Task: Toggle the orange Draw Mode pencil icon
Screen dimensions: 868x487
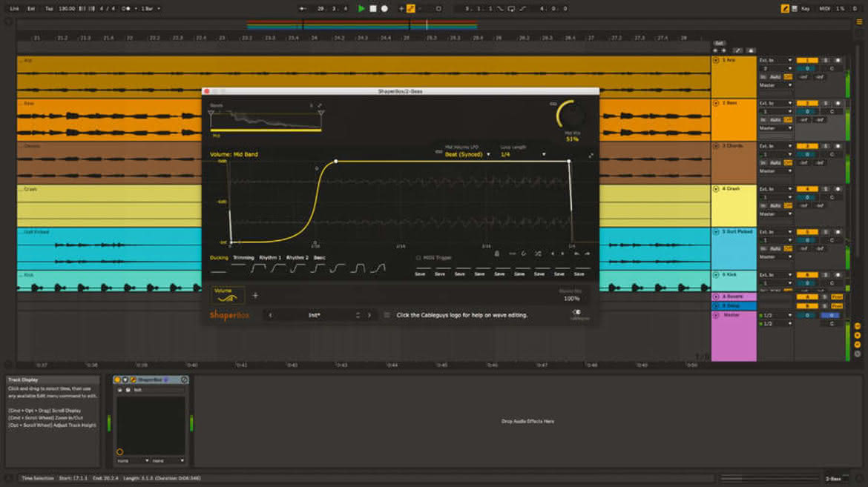Action: 785,8
